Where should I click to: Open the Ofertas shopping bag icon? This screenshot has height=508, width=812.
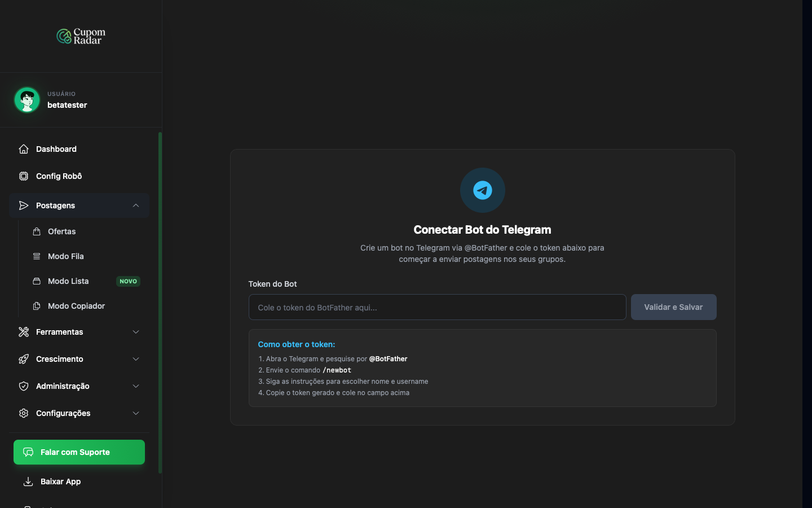coord(37,231)
